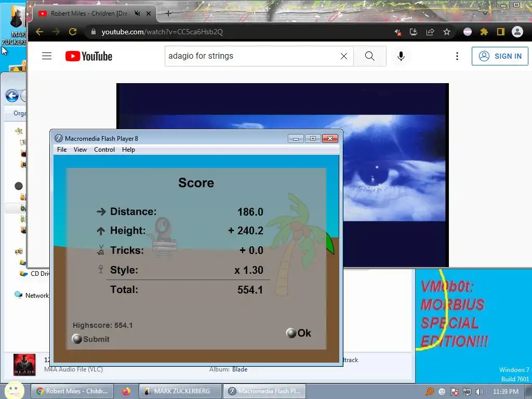This screenshot has height=399, width=532.
Task: Click the Blade album art thumbnail
Action: coord(24,365)
